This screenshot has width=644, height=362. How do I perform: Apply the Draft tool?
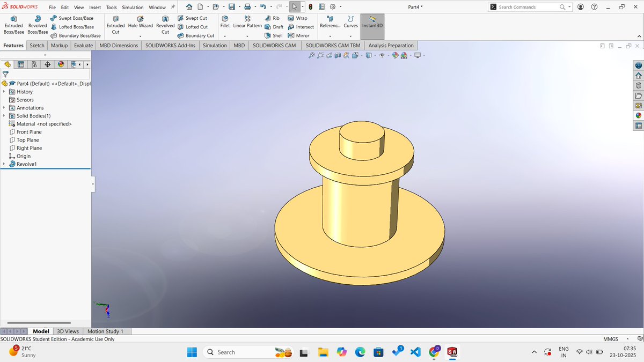click(x=274, y=27)
